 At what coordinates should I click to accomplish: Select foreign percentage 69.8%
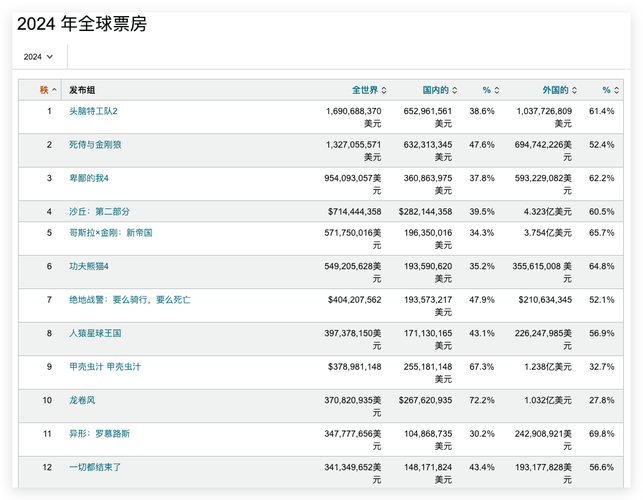602,434
